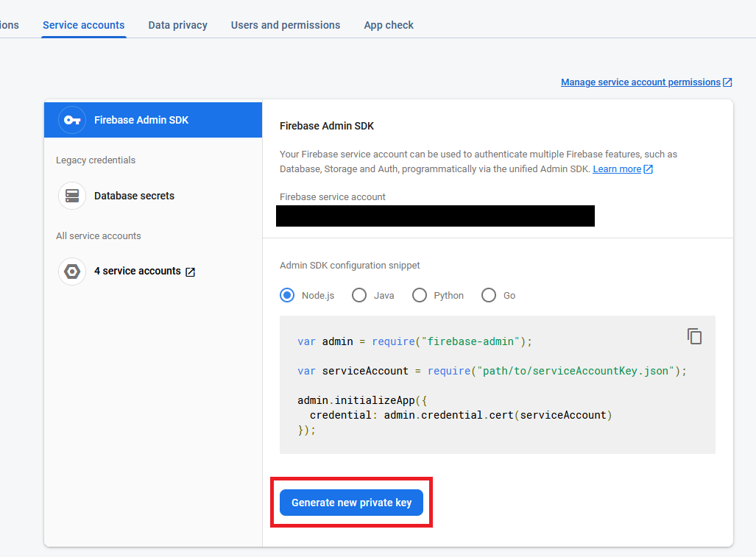The width and height of the screenshot is (756, 557).
Task: Select the Java radio button
Action: coord(359,295)
